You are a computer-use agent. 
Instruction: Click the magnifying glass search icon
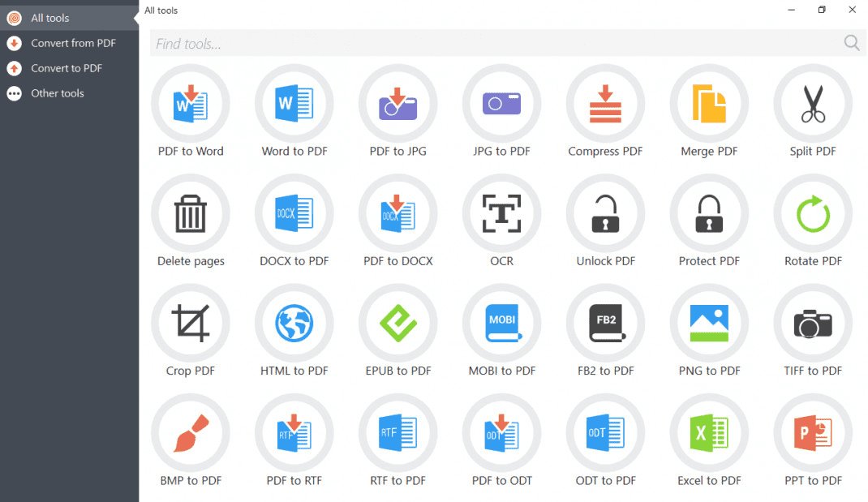[x=852, y=43]
